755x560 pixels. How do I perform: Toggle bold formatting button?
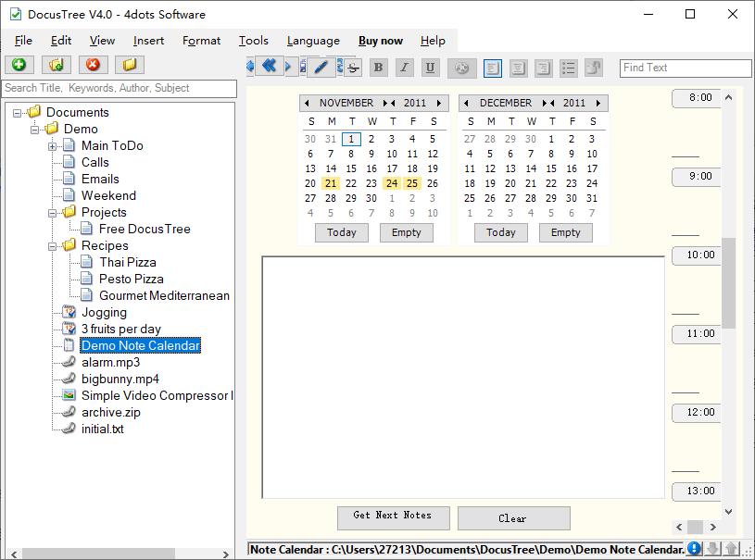[379, 68]
